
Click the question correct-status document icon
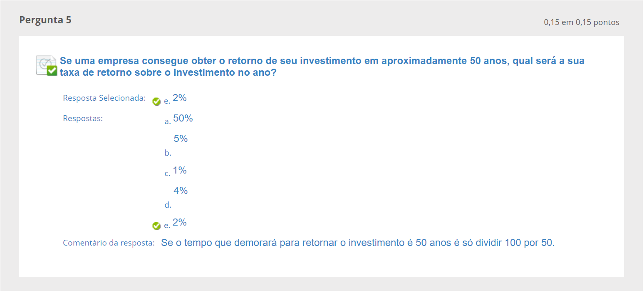pos(46,65)
